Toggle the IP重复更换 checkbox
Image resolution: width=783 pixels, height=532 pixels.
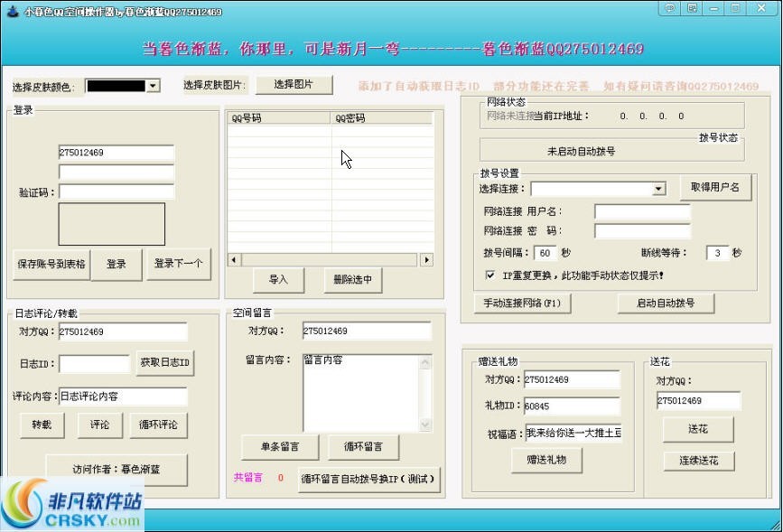click(490, 275)
